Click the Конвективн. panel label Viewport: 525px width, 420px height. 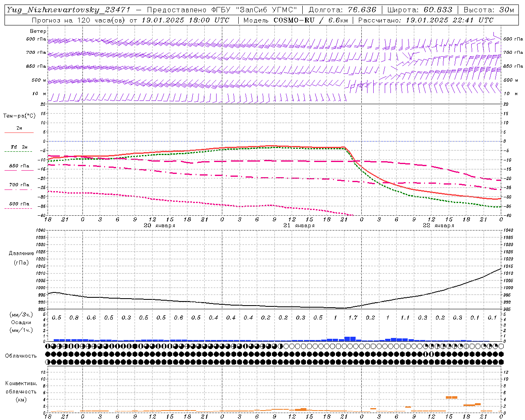[21, 383]
